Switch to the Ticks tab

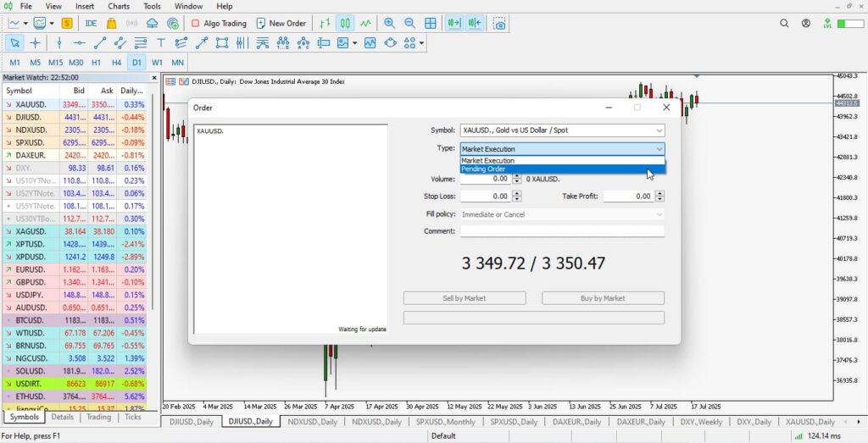click(x=132, y=417)
